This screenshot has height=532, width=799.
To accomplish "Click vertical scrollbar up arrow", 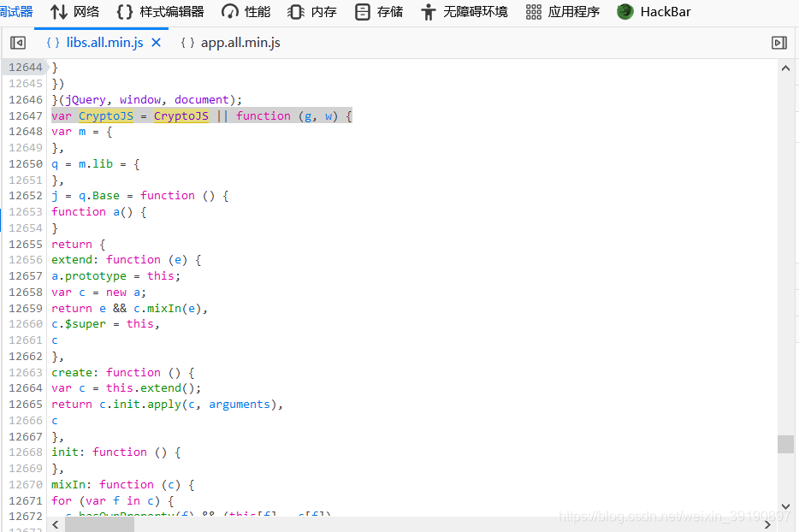I will [785, 68].
